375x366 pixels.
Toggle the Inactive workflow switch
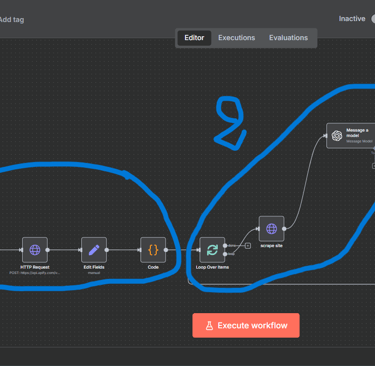pos(373,19)
